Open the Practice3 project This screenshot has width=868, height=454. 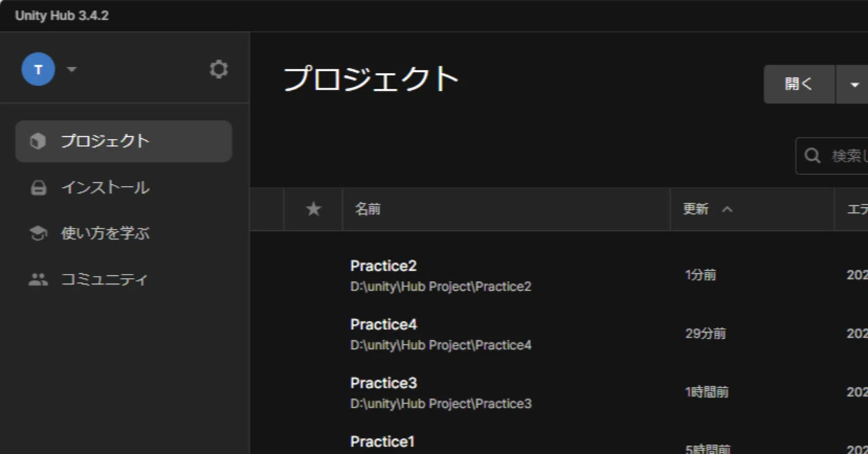coord(383,383)
